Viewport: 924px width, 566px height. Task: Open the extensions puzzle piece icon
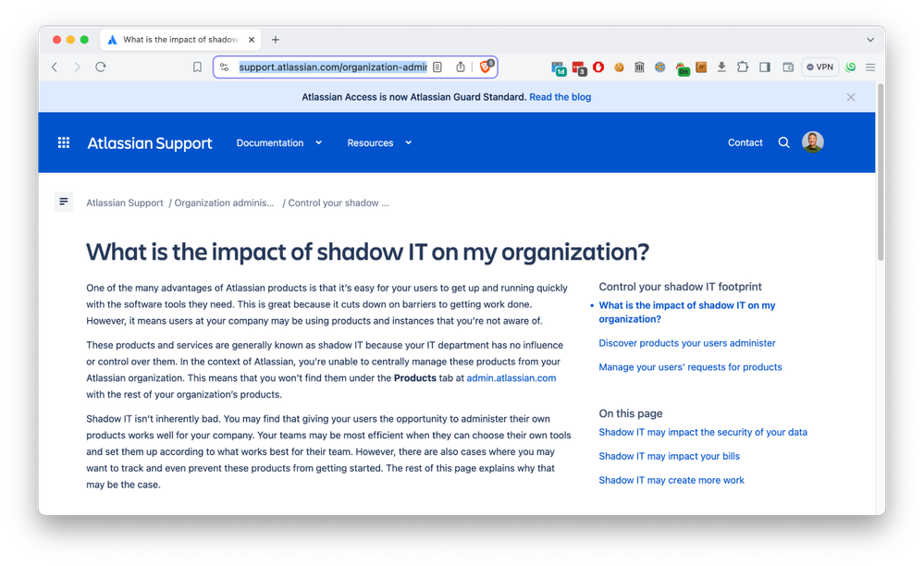[743, 68]
